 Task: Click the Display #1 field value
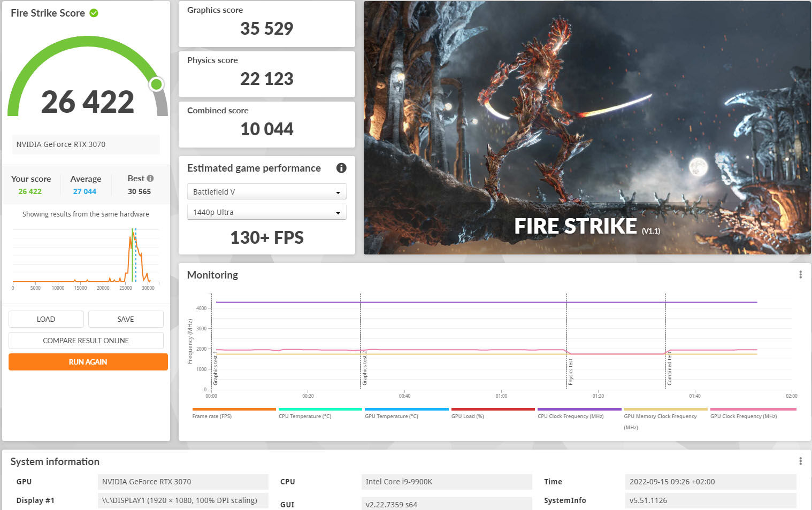tap(183, 500)
